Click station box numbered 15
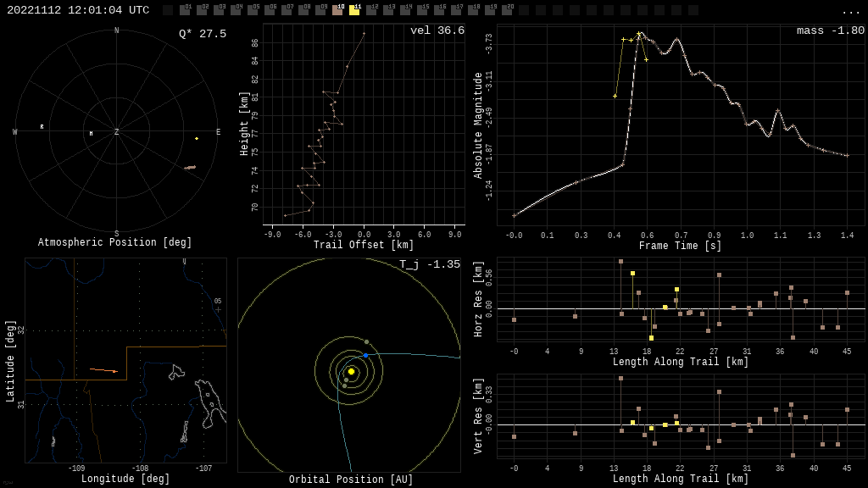The height and width of the screenshot is (488, 868). click(422, 10)
